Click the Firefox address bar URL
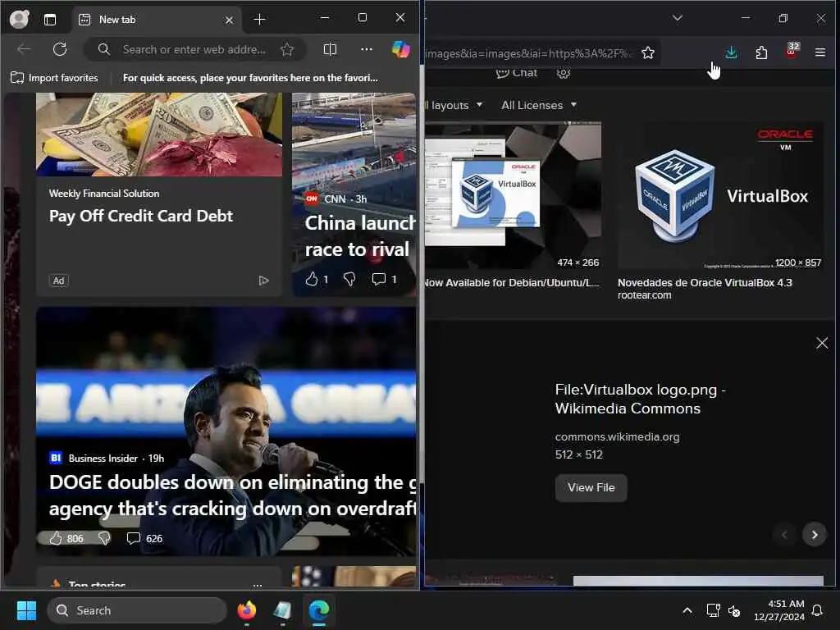840x630 pixels. click(528, 53)
